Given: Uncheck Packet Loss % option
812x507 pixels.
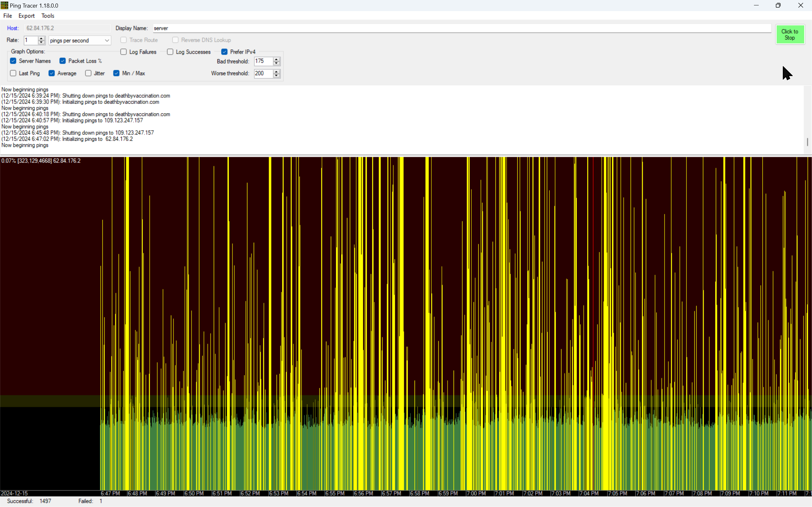Looking at the screenshot, I should point(62,61).
